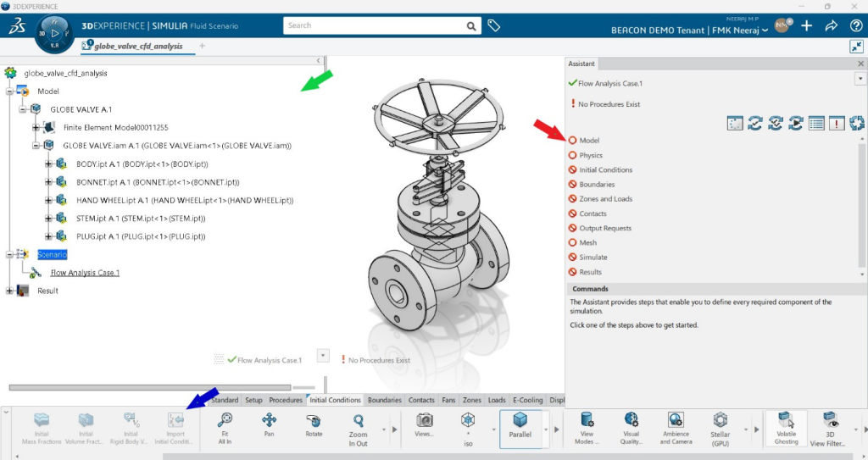
Task: Open the tenant dropdown next to FMK Neeraj
Action: click(765, 30)
